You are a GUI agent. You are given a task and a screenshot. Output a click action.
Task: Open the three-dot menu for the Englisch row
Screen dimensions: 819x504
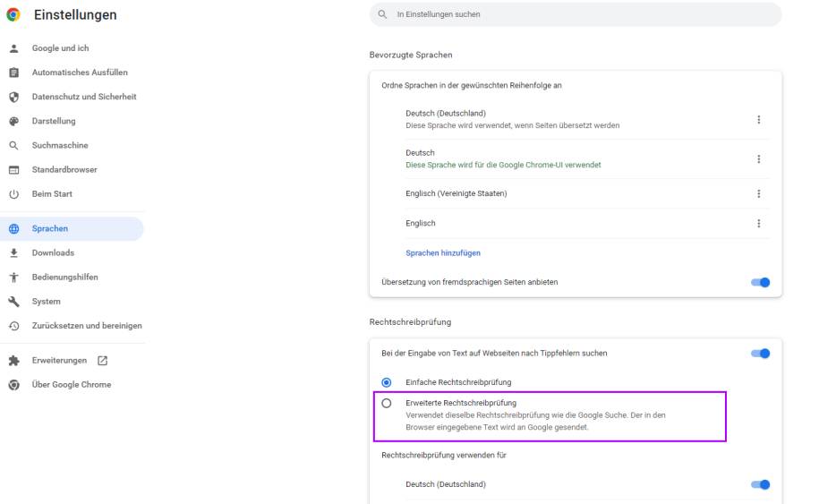(x=758, y=224)
